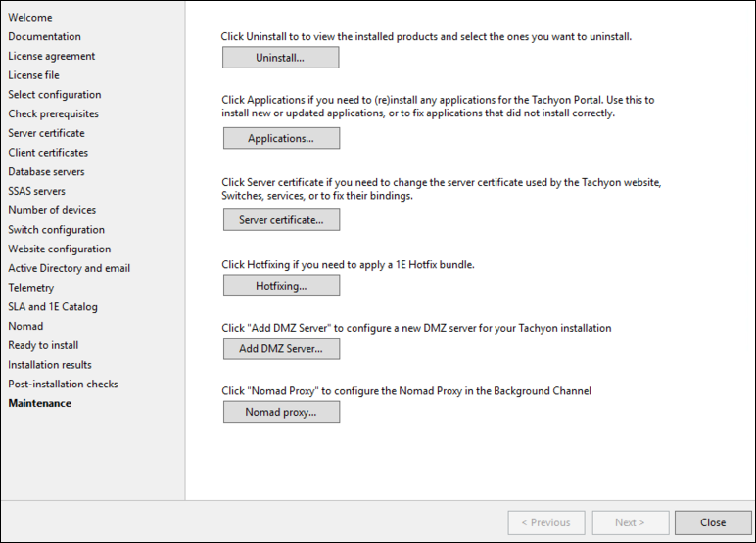Launch the Hotfixing... option
The image size is (756, 543).
[281, 286]
